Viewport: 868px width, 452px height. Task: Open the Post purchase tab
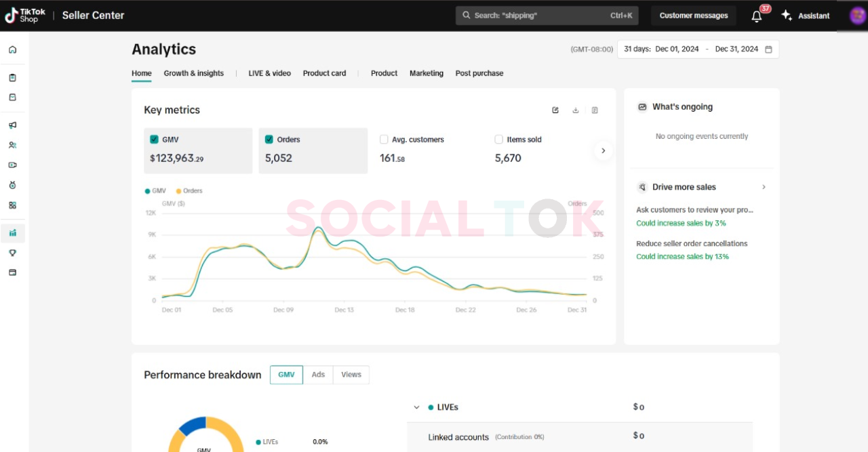[479, 73]
